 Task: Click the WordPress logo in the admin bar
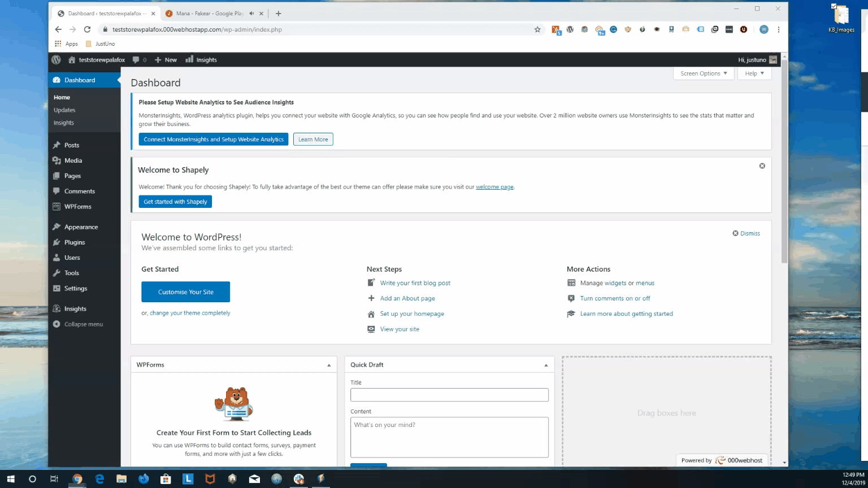tap(56, 59)
